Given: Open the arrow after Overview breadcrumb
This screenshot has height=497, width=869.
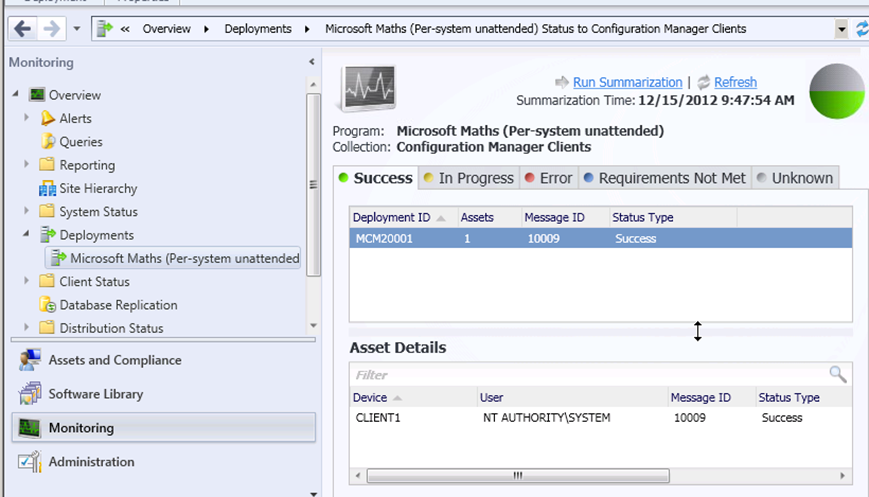Looking at the screenshot, I should click(207, 29).
